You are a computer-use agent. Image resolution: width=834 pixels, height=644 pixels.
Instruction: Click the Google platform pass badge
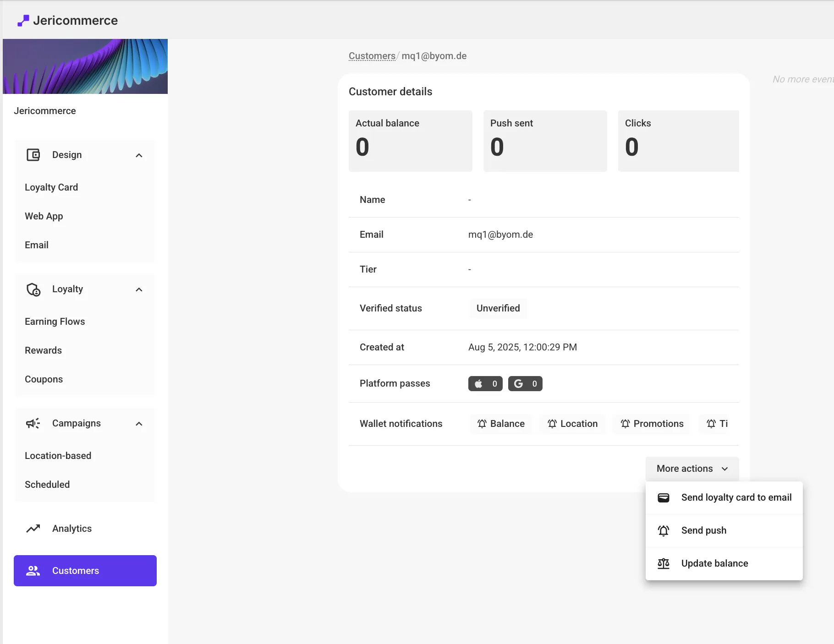[x=525, y=384]
